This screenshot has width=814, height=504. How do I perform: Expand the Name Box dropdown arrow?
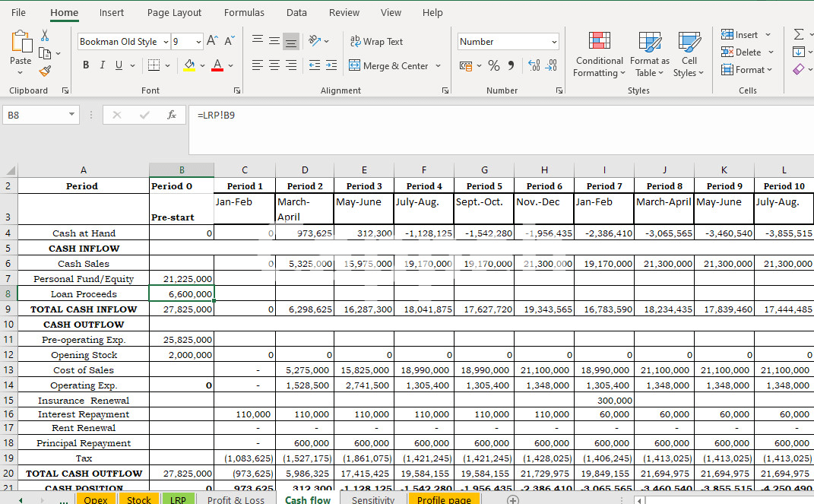pos(72,115)
